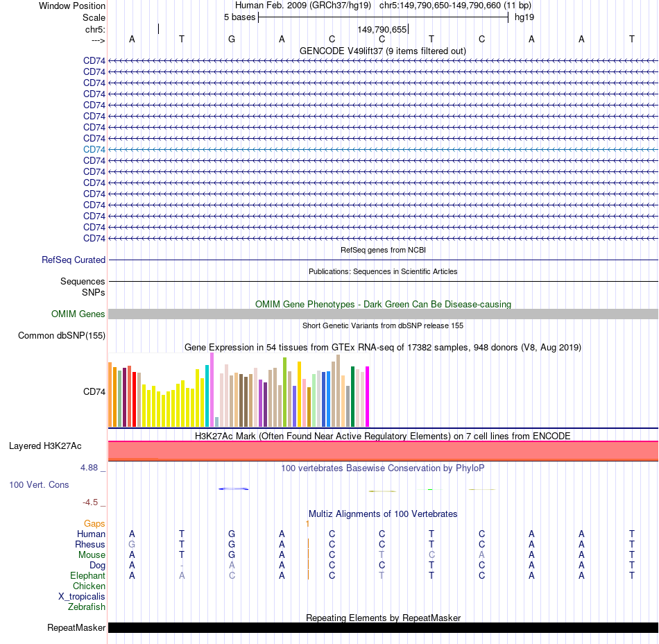Select the light-blue highlighted CD74 transcript label
Screen dimensions: 659x644
[94, 150]
